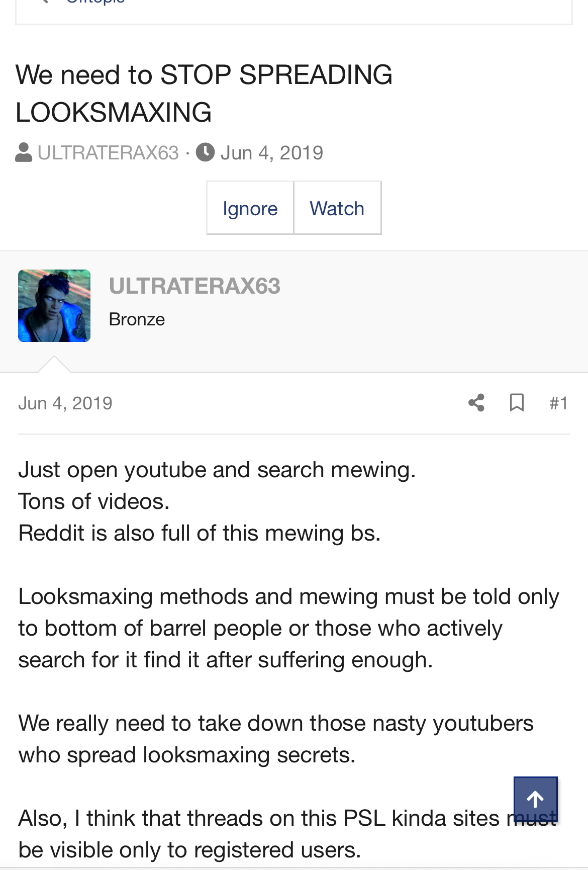Image resolution: width=588 pixels, height=870 pixels.
Task: Open ULTRATERAX63's avatar image
Action: (54, 306)
